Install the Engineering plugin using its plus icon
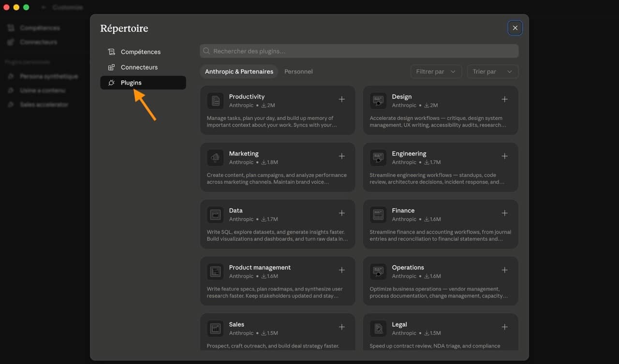619x364 pixels. tap(504, 156)
